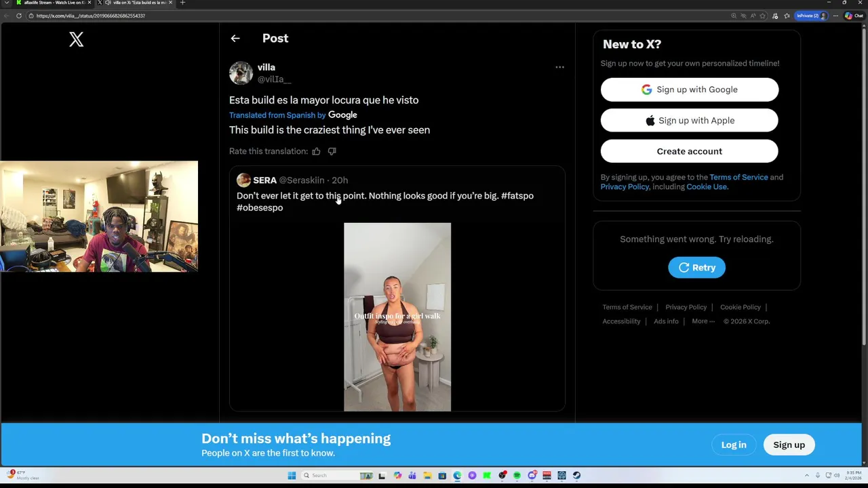Open footer Cookie Policy link
This screenshot has width=868, height=488.
pos(741,307)
